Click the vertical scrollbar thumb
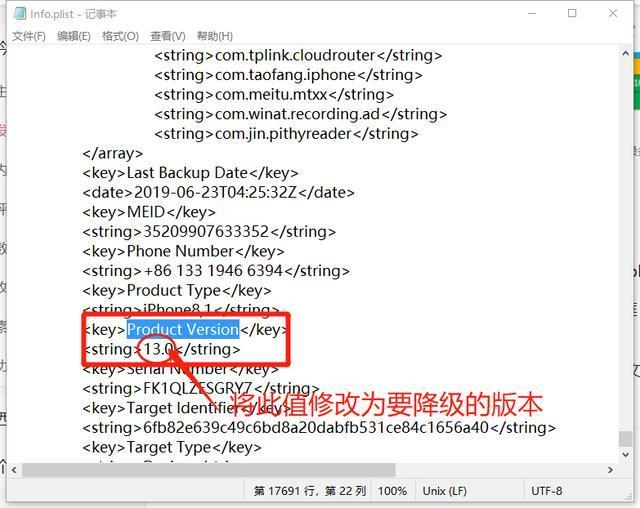640x508 pixels. coord(625,439)
